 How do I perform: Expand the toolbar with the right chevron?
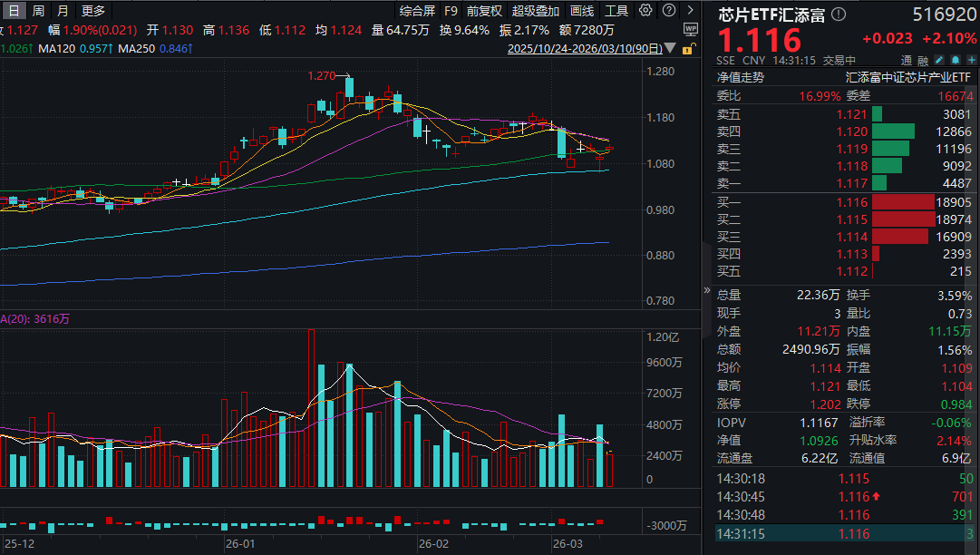pyautogui.click(x=689, y=9)
